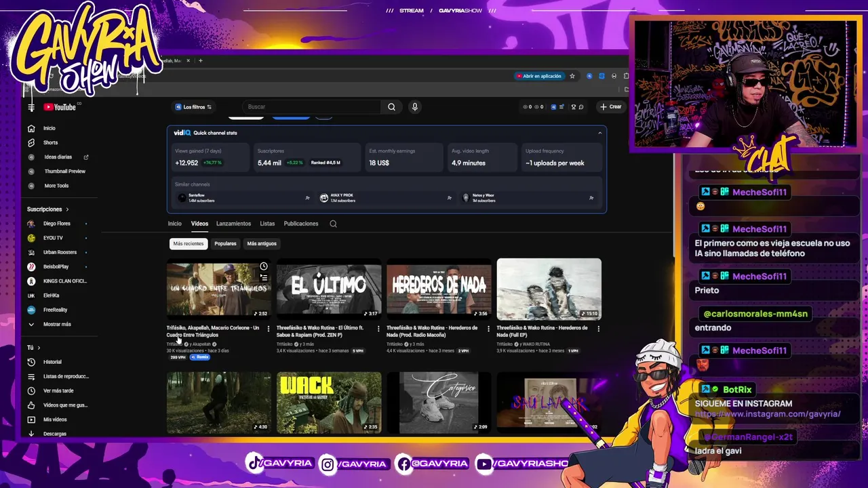Open options menu for El Último video
The height and width of the screenshot is (488, 868).
(378, 329)
